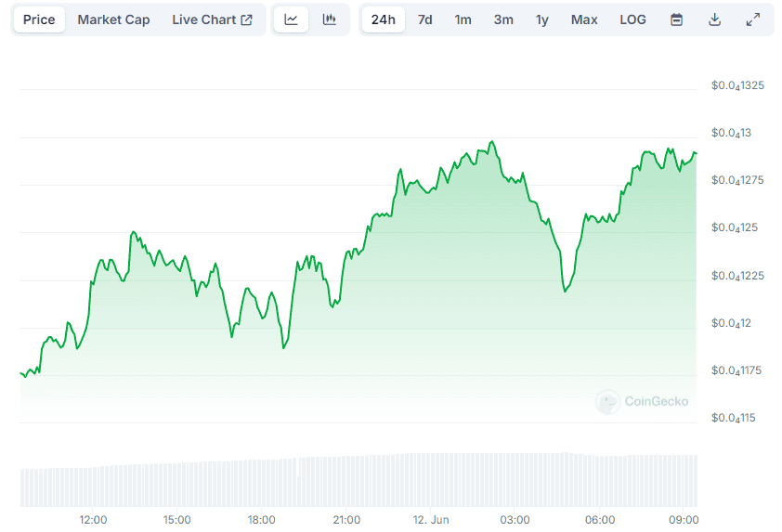The height and width of the screenshot is (532, 782).
Task: Click the $0.0₄1275 price axis label
Action: click(x=737, y=180)
